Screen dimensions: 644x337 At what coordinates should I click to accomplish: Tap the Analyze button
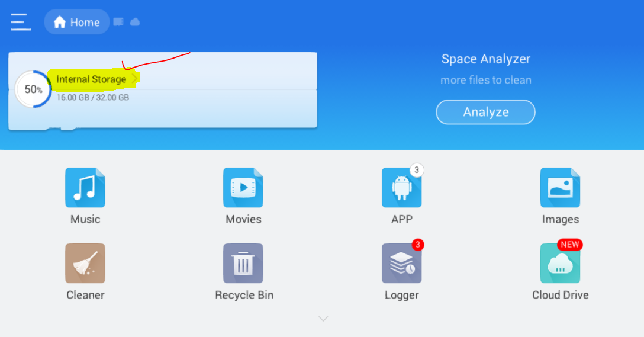click(485, 112)
